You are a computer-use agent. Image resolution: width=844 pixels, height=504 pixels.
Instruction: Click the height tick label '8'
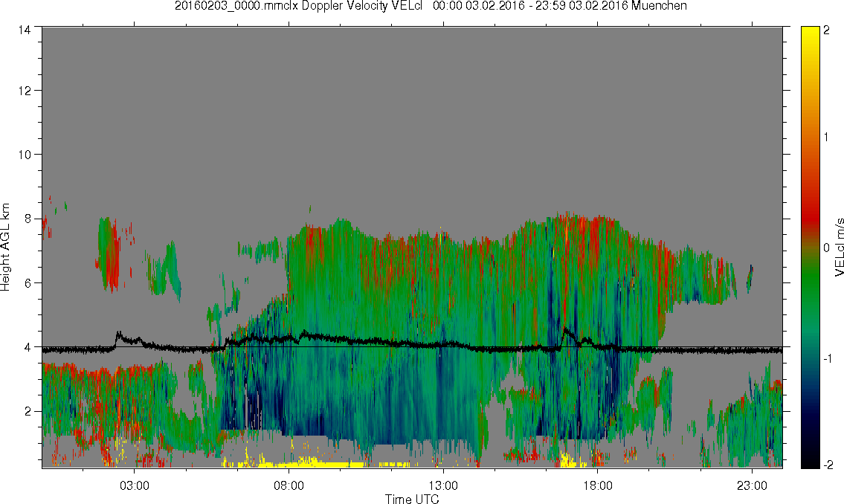[27, 219]
